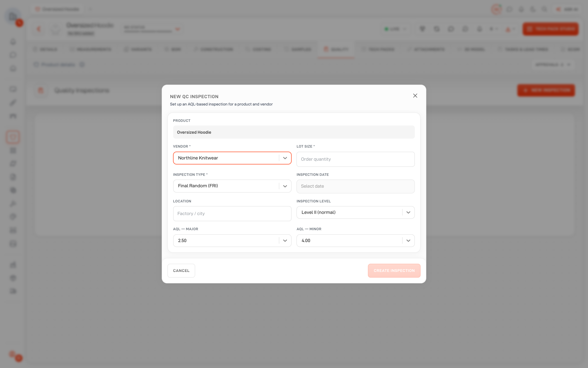Cancel the new inspection dialog
The height and width of the screenshot is (368, 588).
(181, 271)
